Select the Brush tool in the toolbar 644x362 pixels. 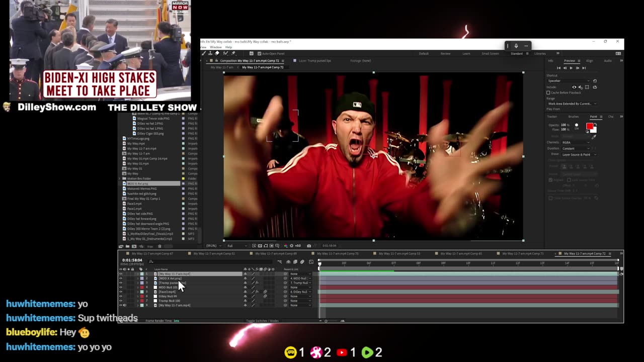204,53
